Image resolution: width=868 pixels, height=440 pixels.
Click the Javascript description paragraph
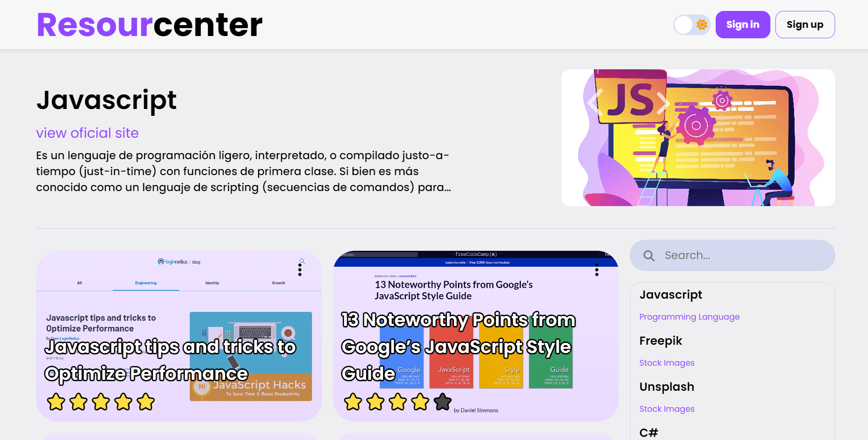[x=244, y=171]
